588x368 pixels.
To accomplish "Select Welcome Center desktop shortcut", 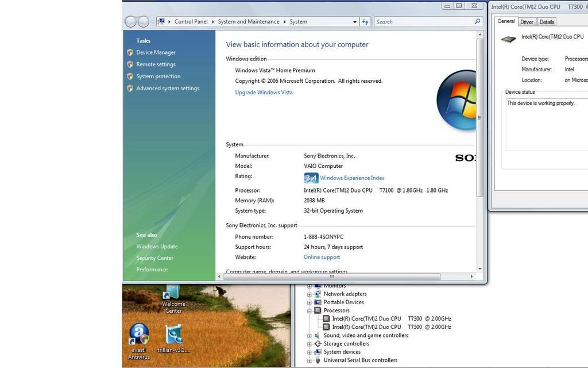I will tap(173, 299).
